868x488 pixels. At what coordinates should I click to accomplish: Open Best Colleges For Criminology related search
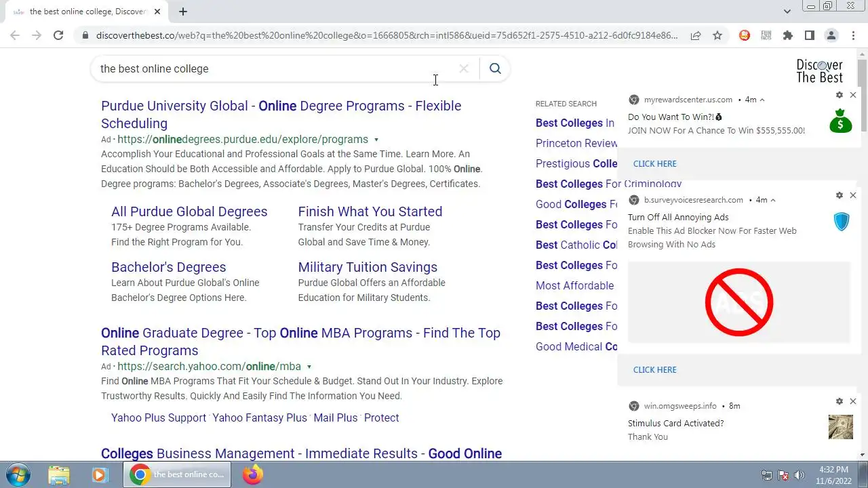click(608, 184)
